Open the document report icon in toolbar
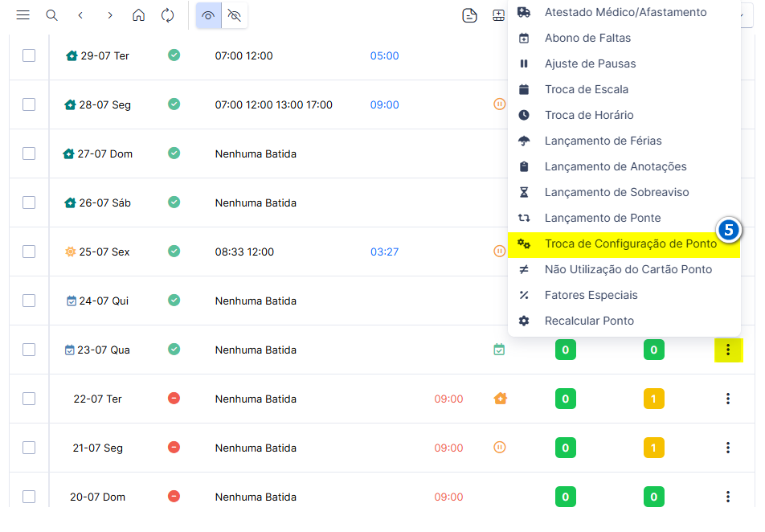The image size is (765, 532). [x=469, y=15]
